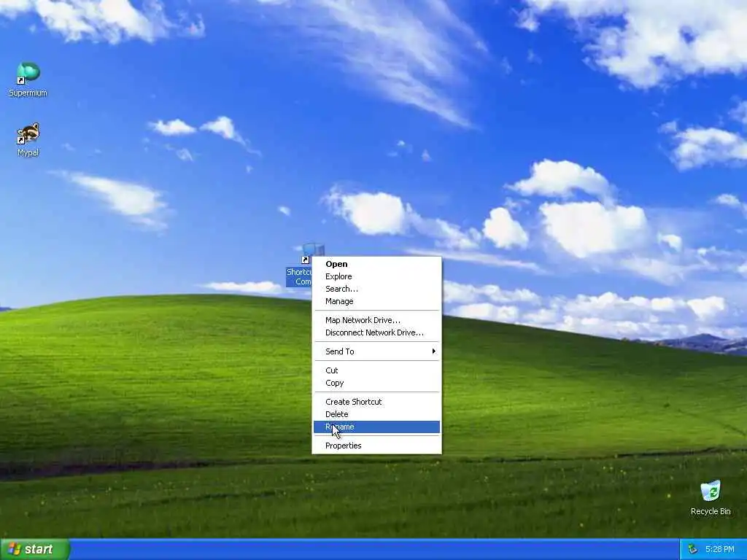Viewport: 747px width, 560px height.
Task: Click the 5:28 PM taskbar clock
Action: click(x=719, y=549)
